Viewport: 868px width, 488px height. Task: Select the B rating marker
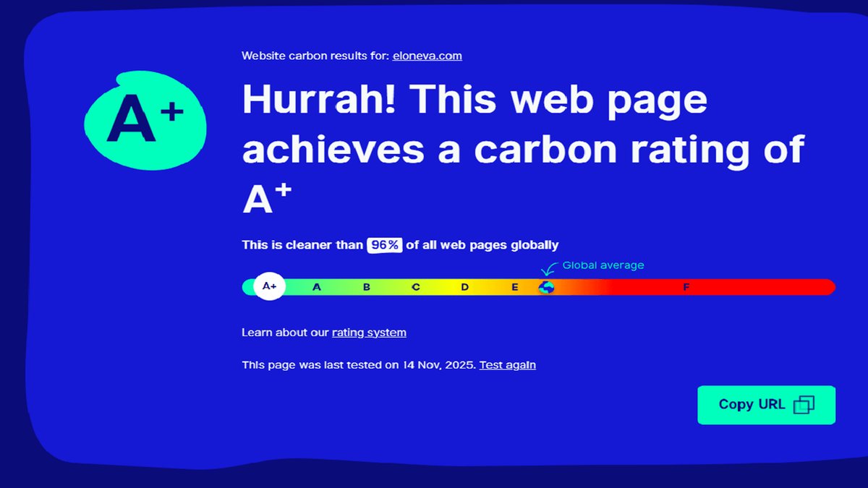pyautogui.click(x=366, y=286)
